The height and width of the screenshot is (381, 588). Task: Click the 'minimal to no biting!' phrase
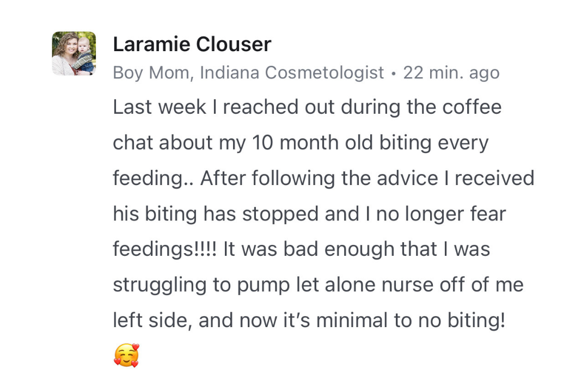411,321
